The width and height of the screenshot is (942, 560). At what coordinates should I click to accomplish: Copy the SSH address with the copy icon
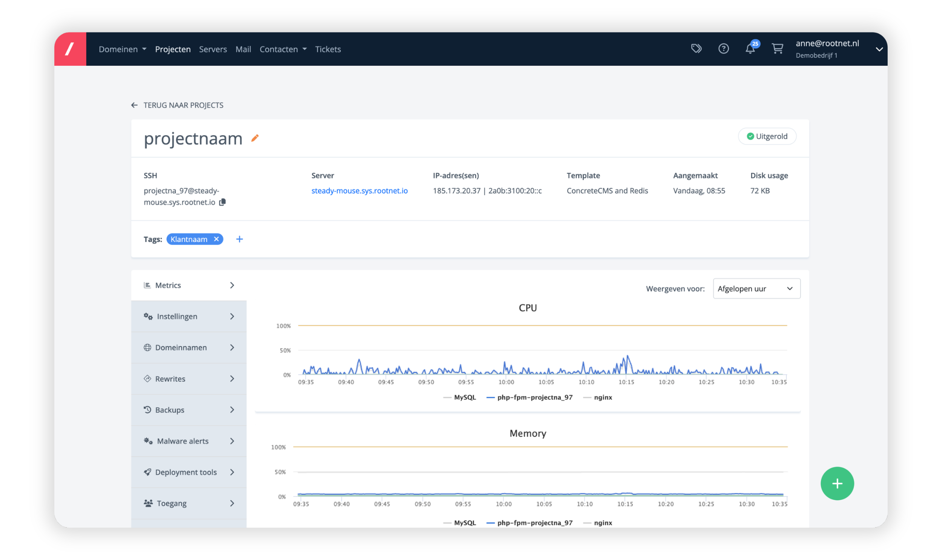222,202
